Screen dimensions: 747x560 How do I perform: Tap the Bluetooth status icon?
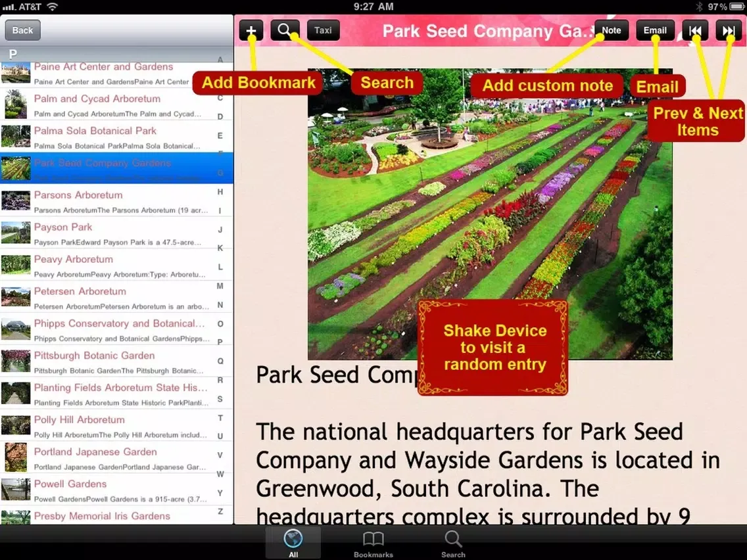point(699,7)
